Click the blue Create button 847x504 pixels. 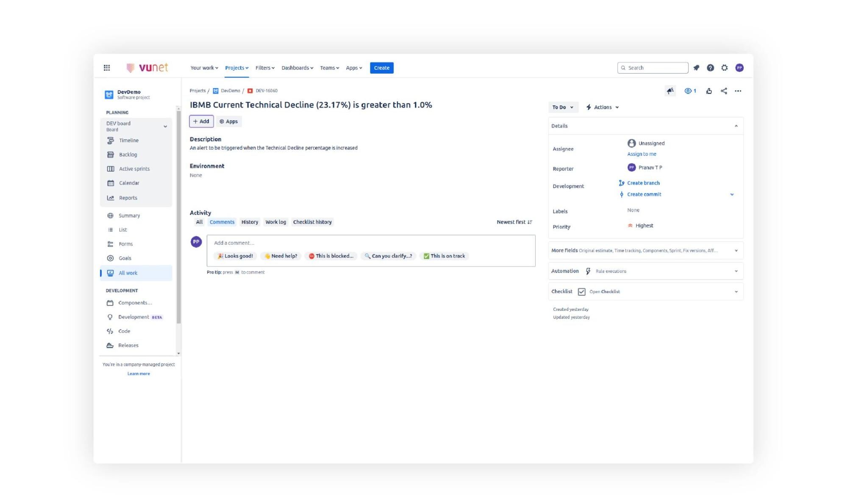381,68
